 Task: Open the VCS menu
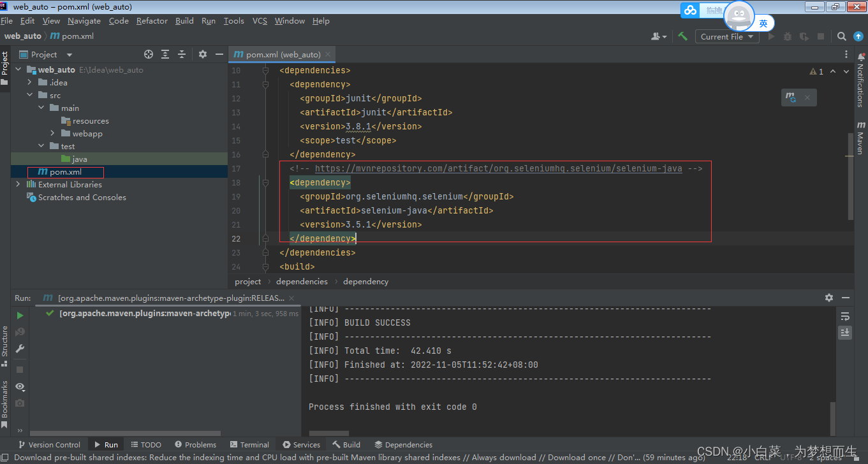259,20
